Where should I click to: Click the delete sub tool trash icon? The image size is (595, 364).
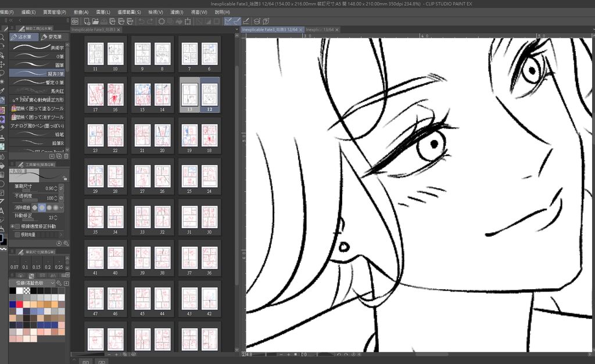tap(66, 156)
